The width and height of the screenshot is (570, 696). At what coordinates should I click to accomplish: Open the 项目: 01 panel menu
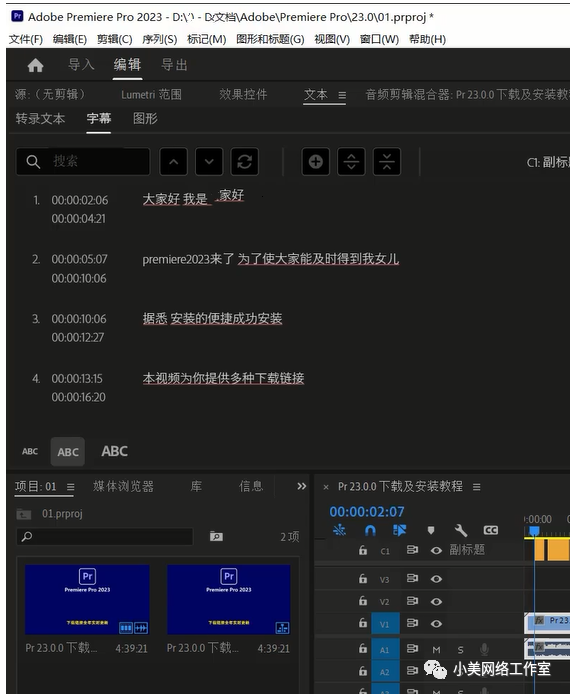point(71,487)
